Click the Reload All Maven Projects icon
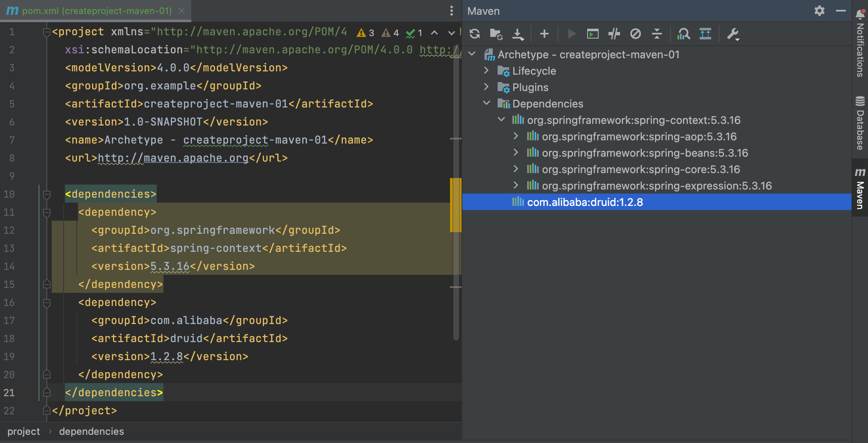This screenshot has height=443, width=868. [475, 34]
